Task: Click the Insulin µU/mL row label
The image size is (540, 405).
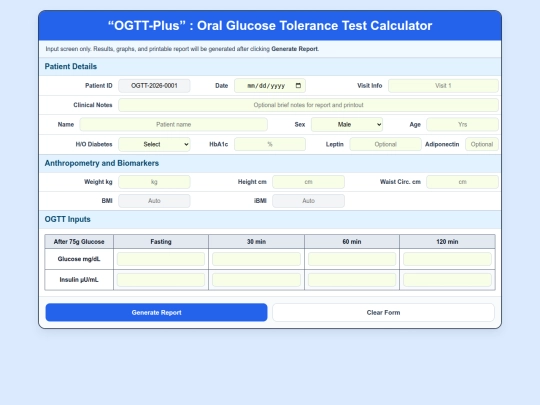Action: [79, 280]
